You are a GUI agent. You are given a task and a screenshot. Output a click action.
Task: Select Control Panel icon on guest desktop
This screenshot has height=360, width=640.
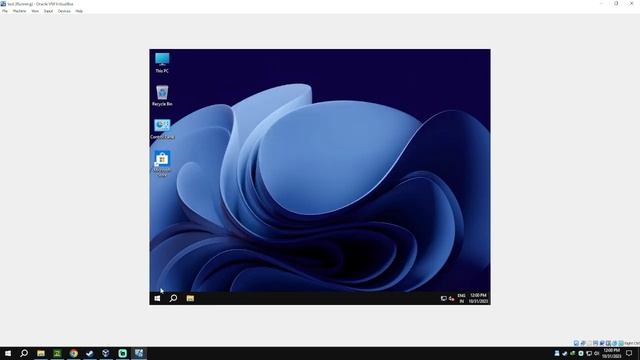click(x=162, y=129)
